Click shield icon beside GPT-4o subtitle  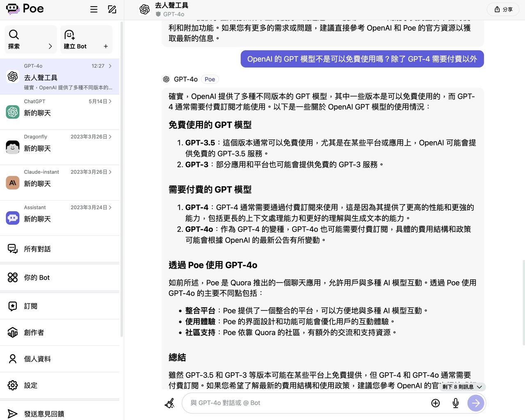click(158, 14)
